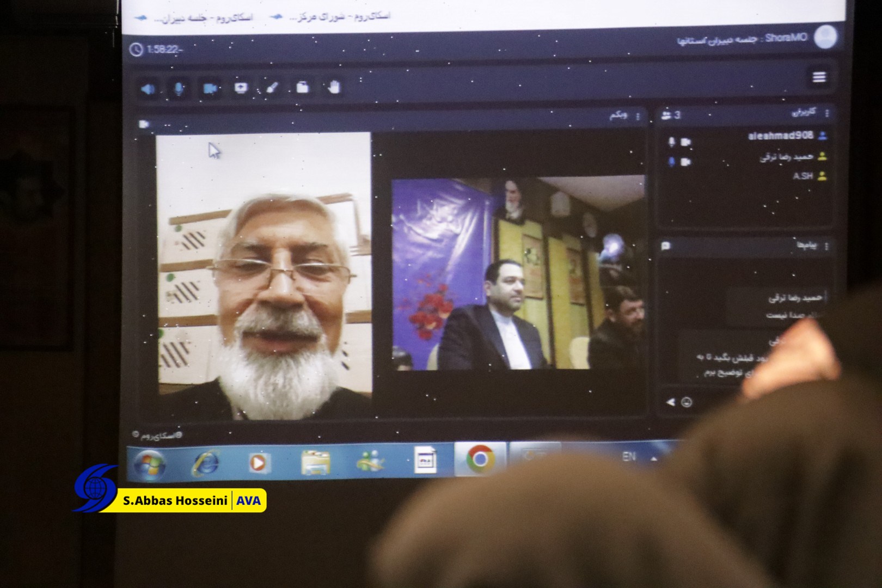Open the hamburger main menu
Image resolution: width=882 pixels, height=588 pixels.
click(x=819, y=77)
